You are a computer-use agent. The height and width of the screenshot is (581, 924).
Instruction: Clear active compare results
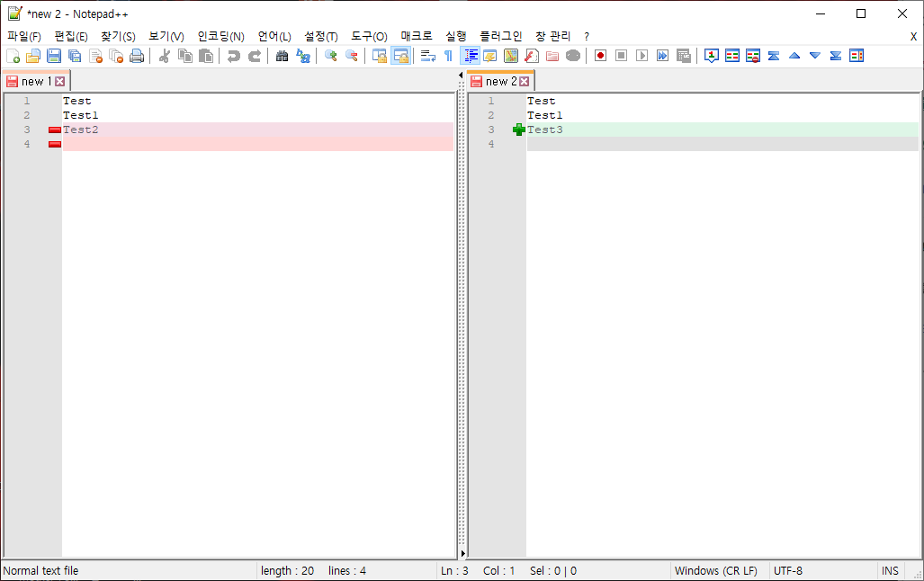pyautogui.click(x=752, y=56)
